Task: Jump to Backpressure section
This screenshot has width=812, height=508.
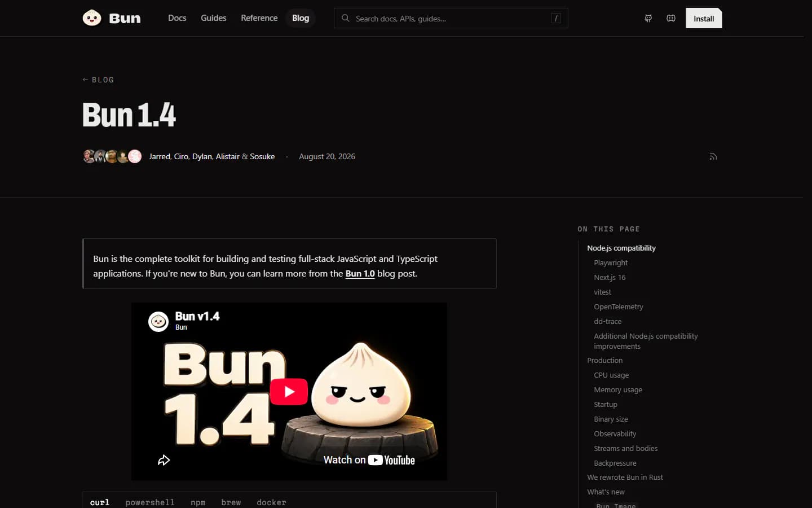Action: click(x=615, y=463)
